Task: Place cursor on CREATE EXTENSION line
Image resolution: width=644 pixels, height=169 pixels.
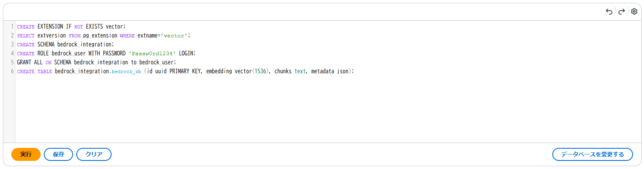Action: tap(71, 26)
